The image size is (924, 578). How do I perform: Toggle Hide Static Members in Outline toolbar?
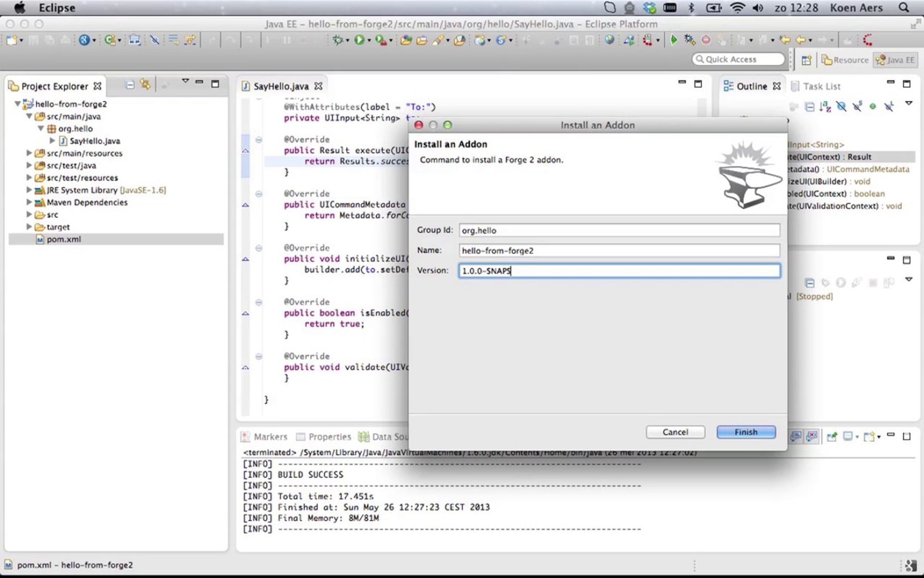[857, 107]
